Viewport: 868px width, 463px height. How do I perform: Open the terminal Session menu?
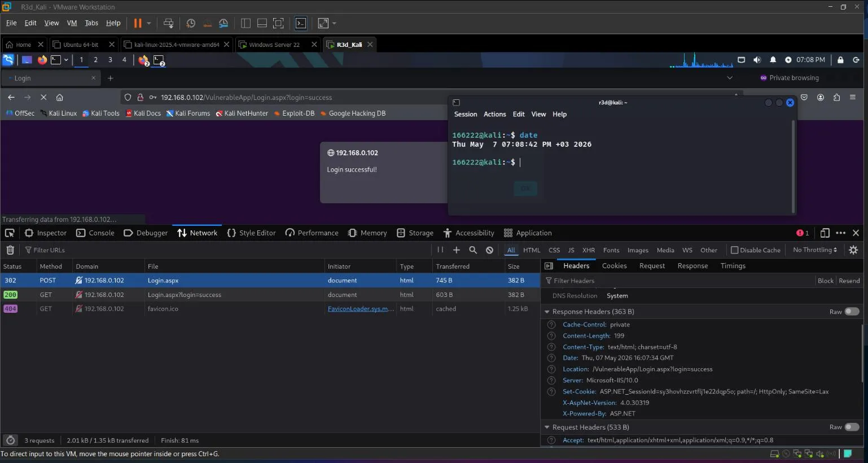466,114
